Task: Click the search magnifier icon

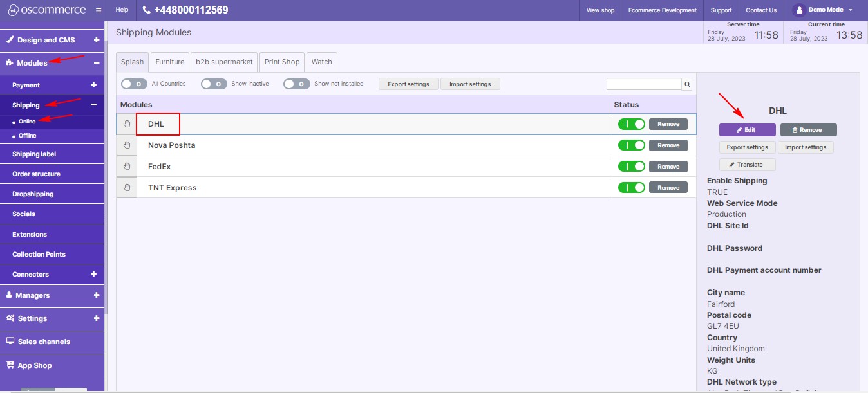Action: tap(687, 84)
